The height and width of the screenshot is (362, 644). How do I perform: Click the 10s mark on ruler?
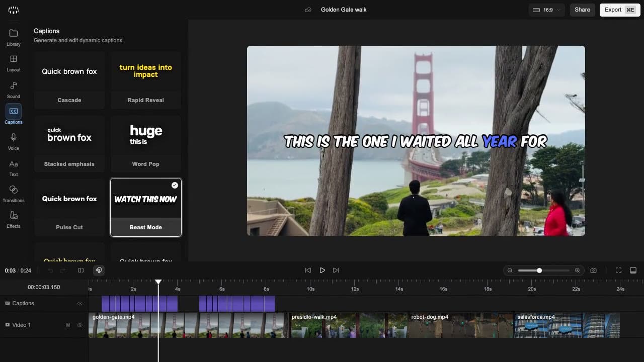point(310,289)
